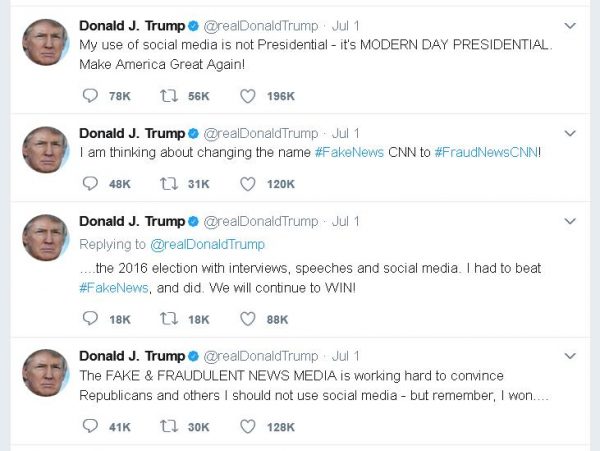Like the tweet with 88K likes
Image resolution: width=600 pixels, height=451 pixels.
tap(248, 318)
